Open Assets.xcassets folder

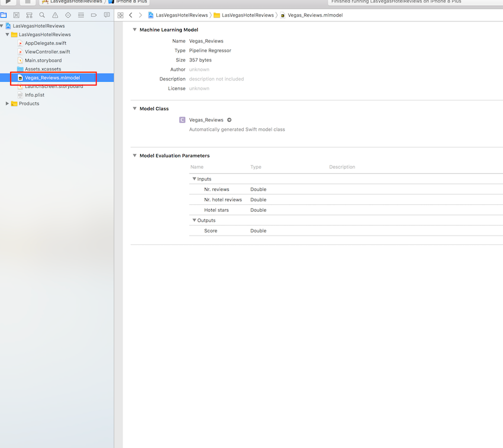pos(43,69)
